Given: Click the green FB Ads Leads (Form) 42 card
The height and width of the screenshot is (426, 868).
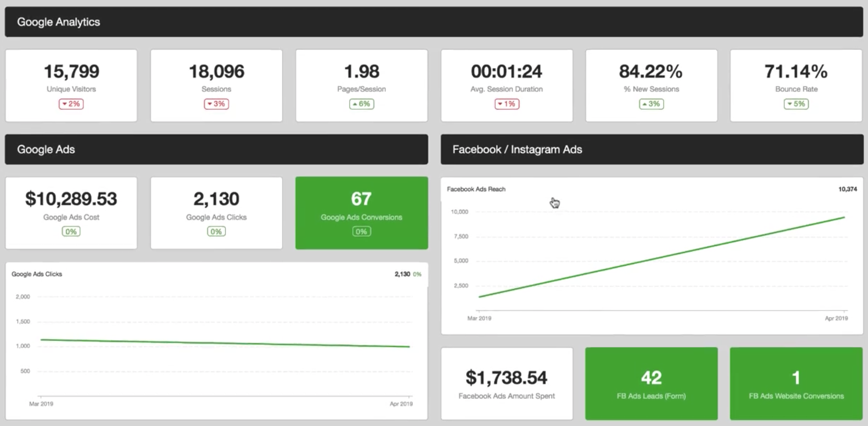Looking at the screenshot, I should (x=651, y=384).
